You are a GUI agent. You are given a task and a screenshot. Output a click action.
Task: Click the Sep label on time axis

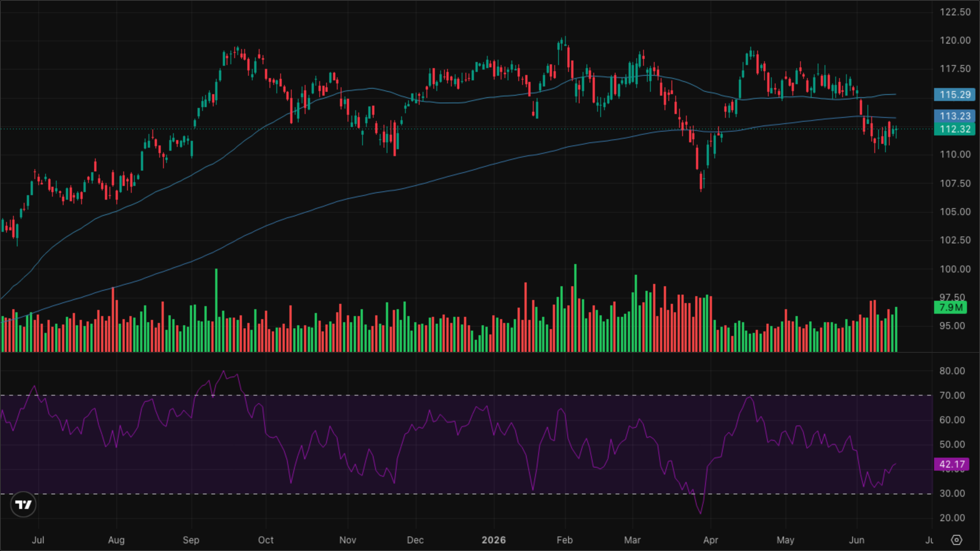pyautogui.click(x=191, y=540)
